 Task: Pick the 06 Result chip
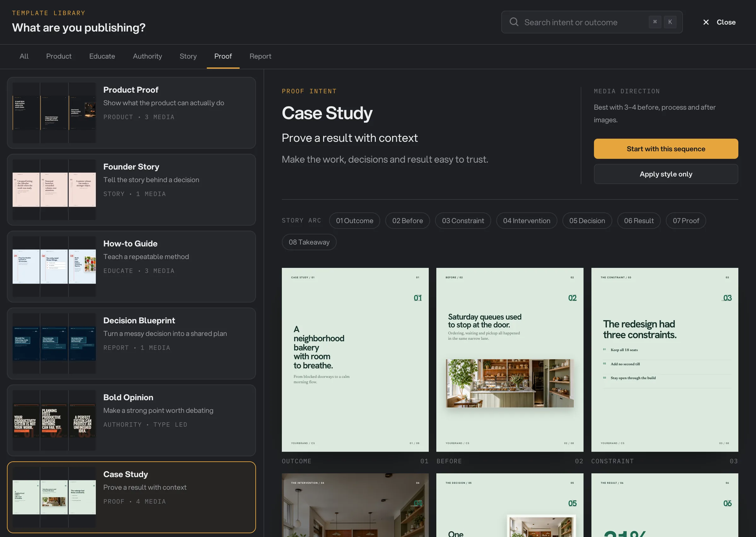(639, 221)
